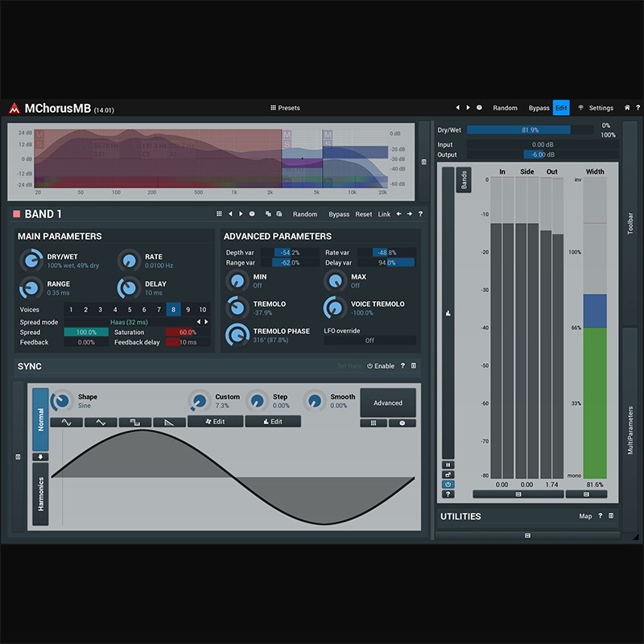Viewport: 644px width, 644px height.
Task: Toggle the global Bypass button
Action: (539, 108)
